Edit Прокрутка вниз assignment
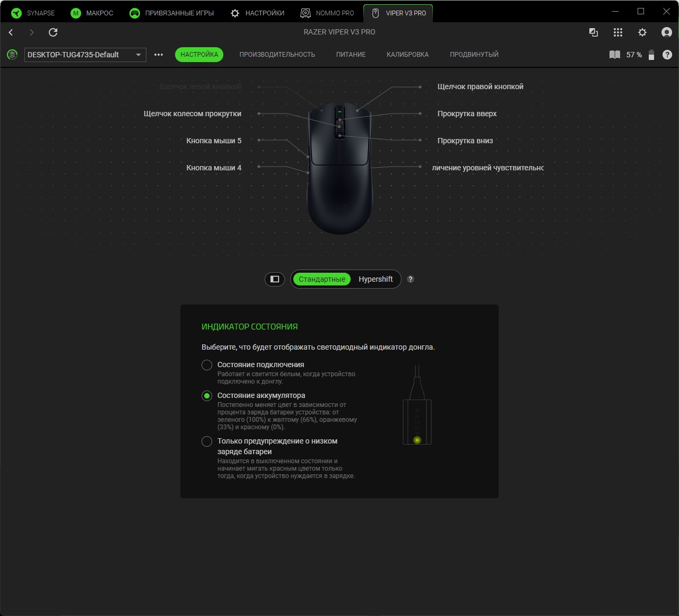This screenshot has width=679, height=616. pyautogui.click(x=465, y=141)
